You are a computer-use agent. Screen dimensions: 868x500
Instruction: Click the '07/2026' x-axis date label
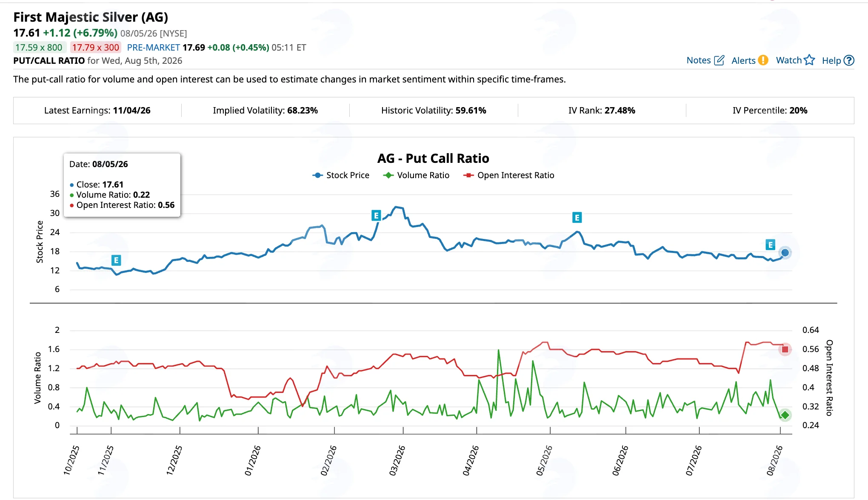coord(694,460)
